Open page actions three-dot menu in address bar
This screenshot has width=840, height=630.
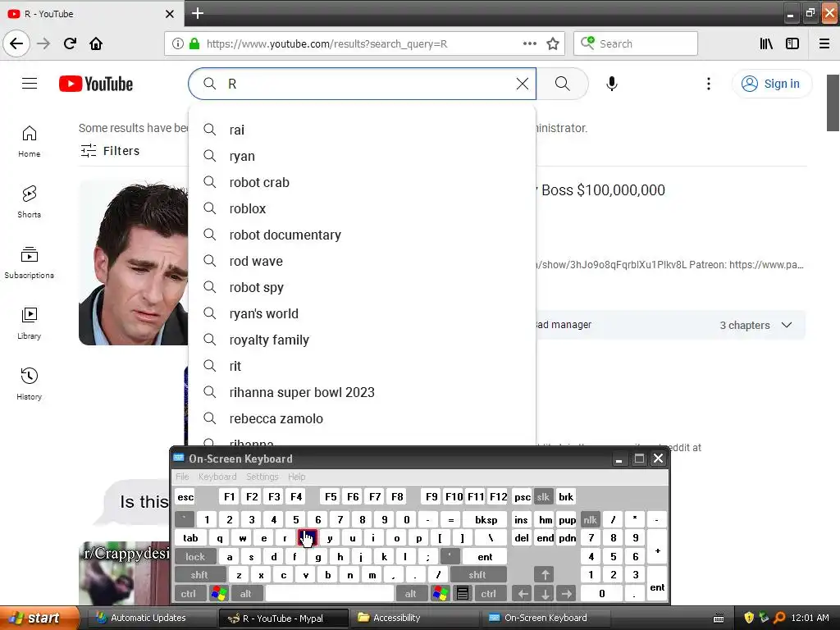pyautogui.click(x=529, y=43)
